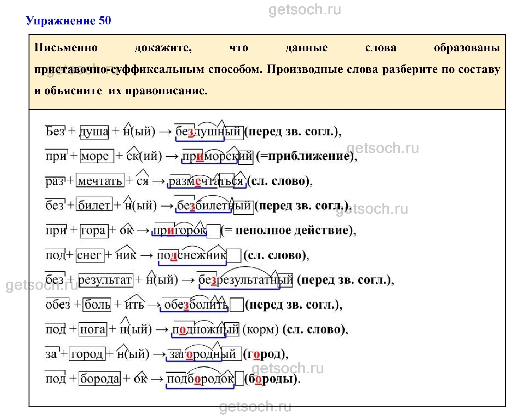Click the word 'приморский'

217,156
